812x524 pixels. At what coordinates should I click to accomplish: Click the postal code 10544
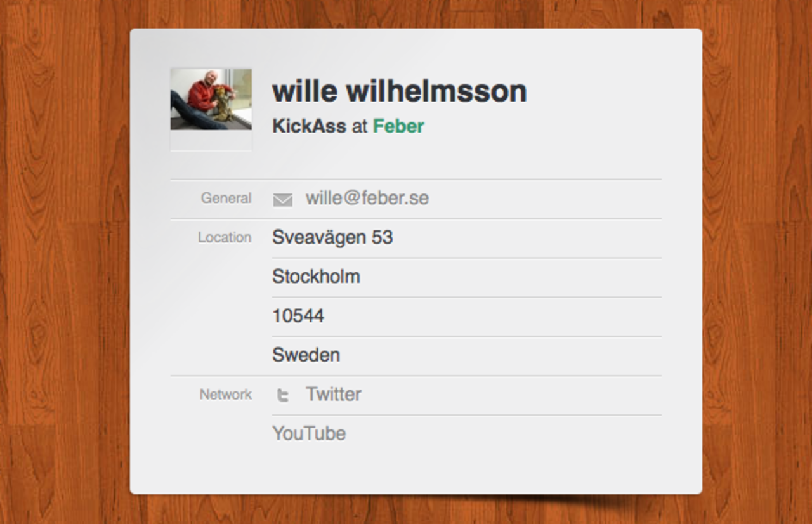[x=298, y=316]
